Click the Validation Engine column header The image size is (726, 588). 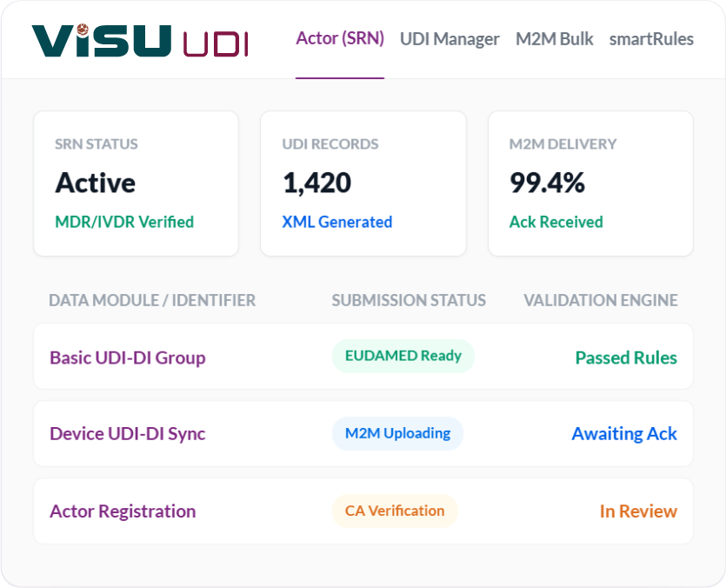click(x=601, y=300)
